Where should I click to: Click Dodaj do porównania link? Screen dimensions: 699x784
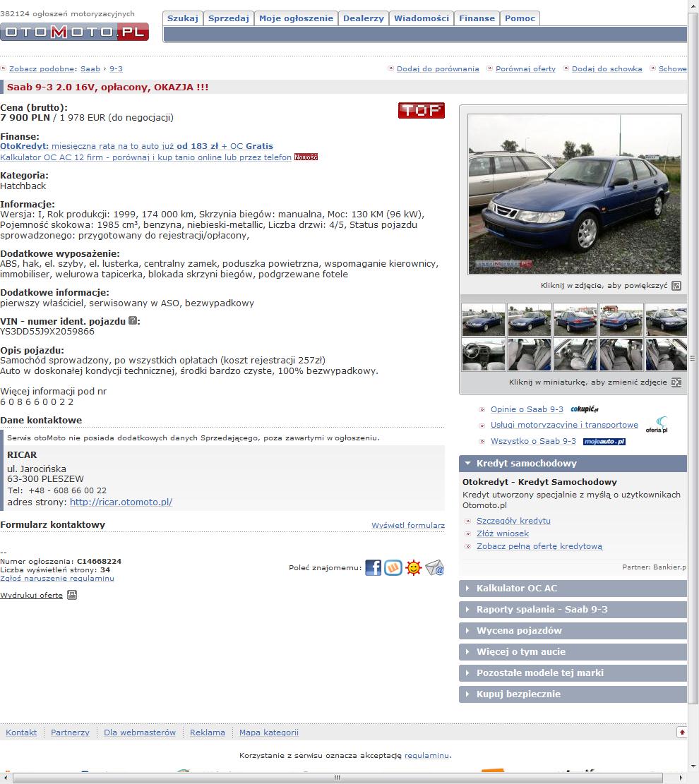pos(438,69)
